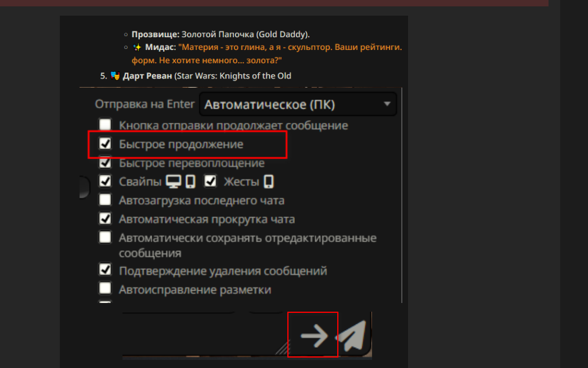Screen dimensions: 588x368
Task: Toggle the Жесты checkbox
Action: tap(210, 181)
